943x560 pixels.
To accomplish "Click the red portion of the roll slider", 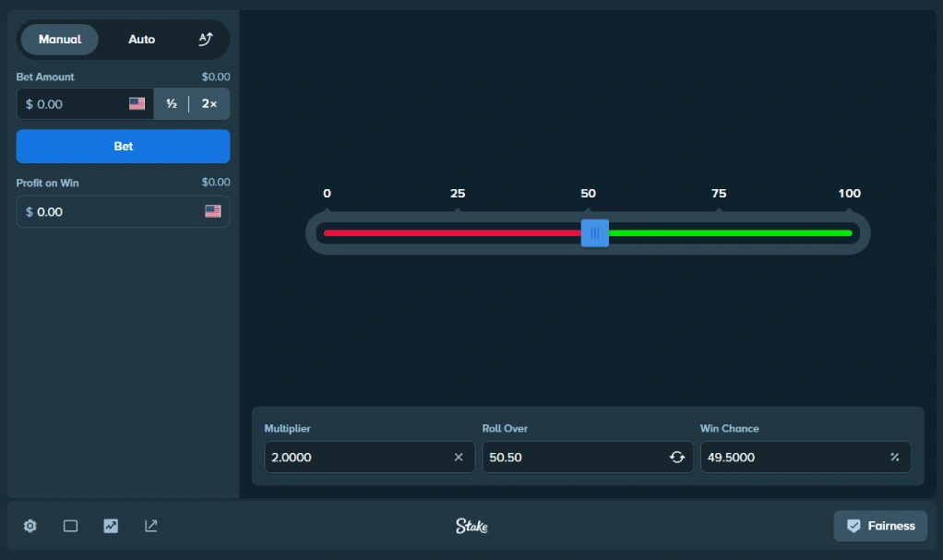I will pyautogui.click(x=452, y=233).
